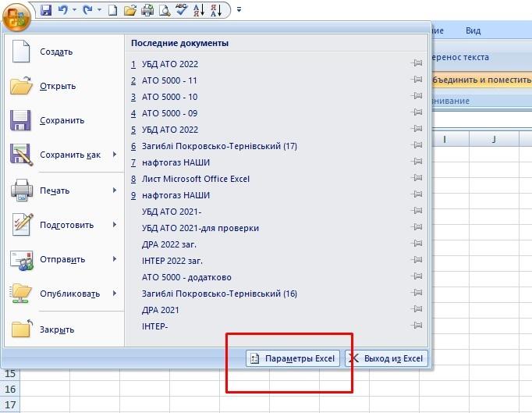Screen dimensions: 532x413
Task: Toggle pin for 'ДРА 2021' document
Action: pyautogui.click(x=417, y=310)
